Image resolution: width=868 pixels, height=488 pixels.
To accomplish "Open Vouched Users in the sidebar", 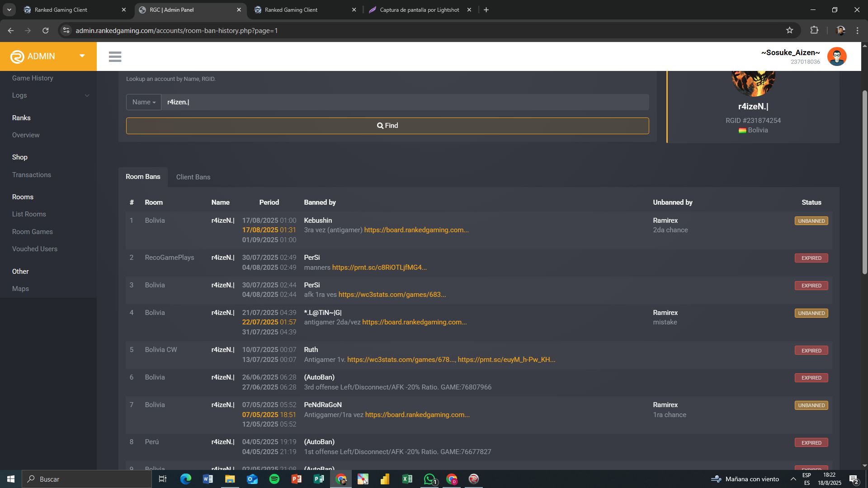I will [x=35, y=249].
